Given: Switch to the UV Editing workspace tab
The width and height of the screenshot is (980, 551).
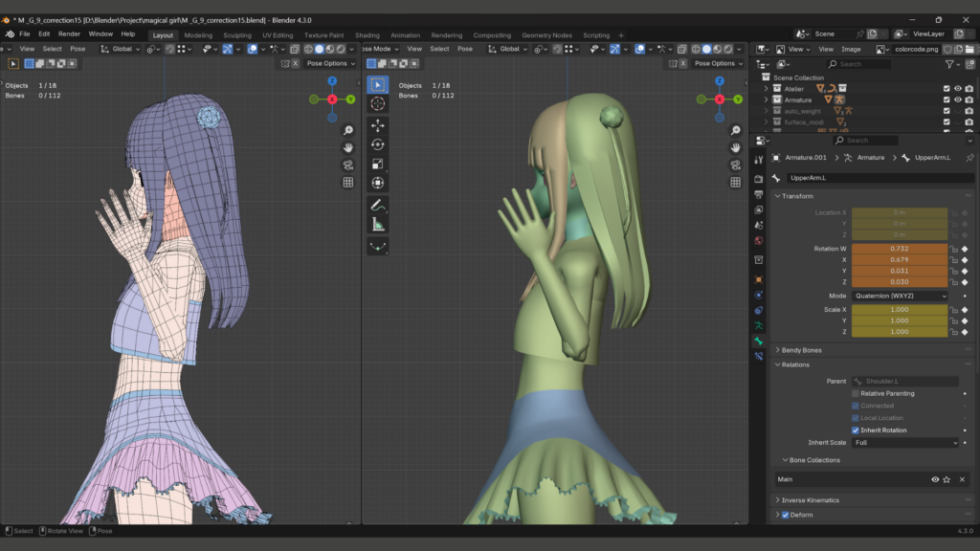Looking at the screenshot, I should pos(277,35).
